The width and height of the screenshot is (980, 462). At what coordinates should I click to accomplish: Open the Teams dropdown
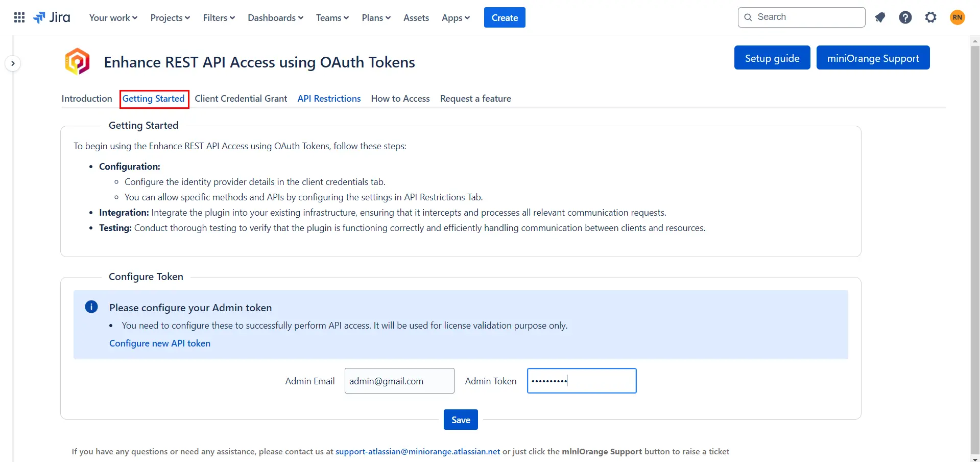tap(332, 17)
